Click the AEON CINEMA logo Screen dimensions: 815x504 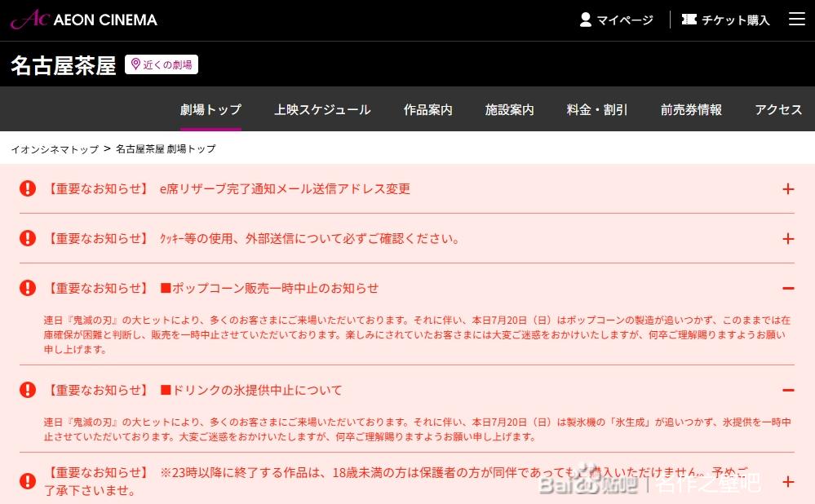pyautogui.click(x=84, y=20)
